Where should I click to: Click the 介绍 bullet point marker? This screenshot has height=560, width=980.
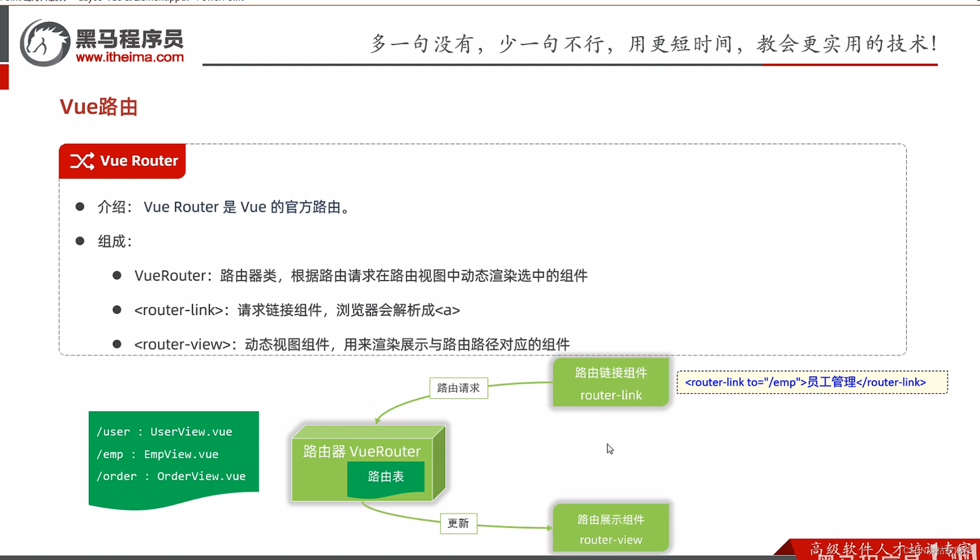(80, 206)
